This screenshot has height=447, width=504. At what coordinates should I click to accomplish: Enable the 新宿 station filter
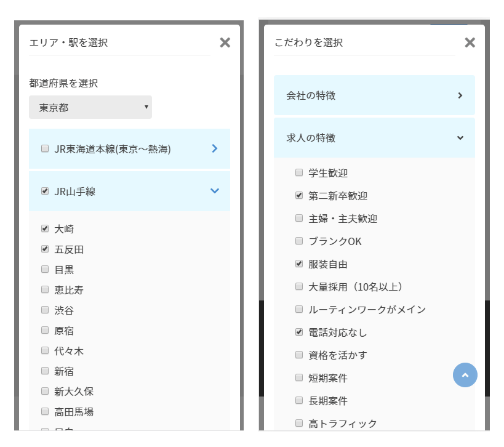[x=44, y=371]
